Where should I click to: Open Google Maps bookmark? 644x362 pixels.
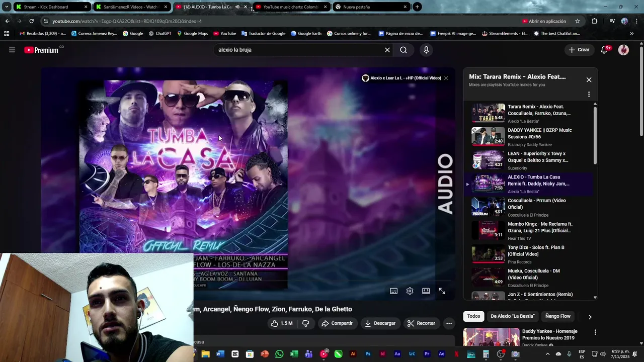(x=192, y=34)
